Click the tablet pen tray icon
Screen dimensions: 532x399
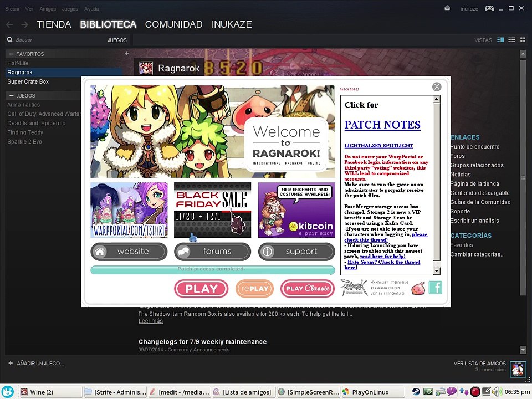[x=486, y=392]
